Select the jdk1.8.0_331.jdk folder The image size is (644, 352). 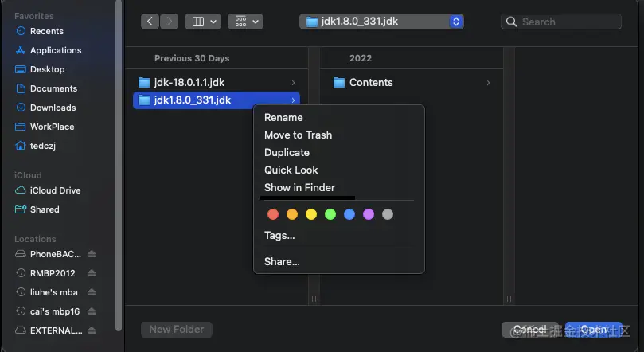[x=217, y=100]
